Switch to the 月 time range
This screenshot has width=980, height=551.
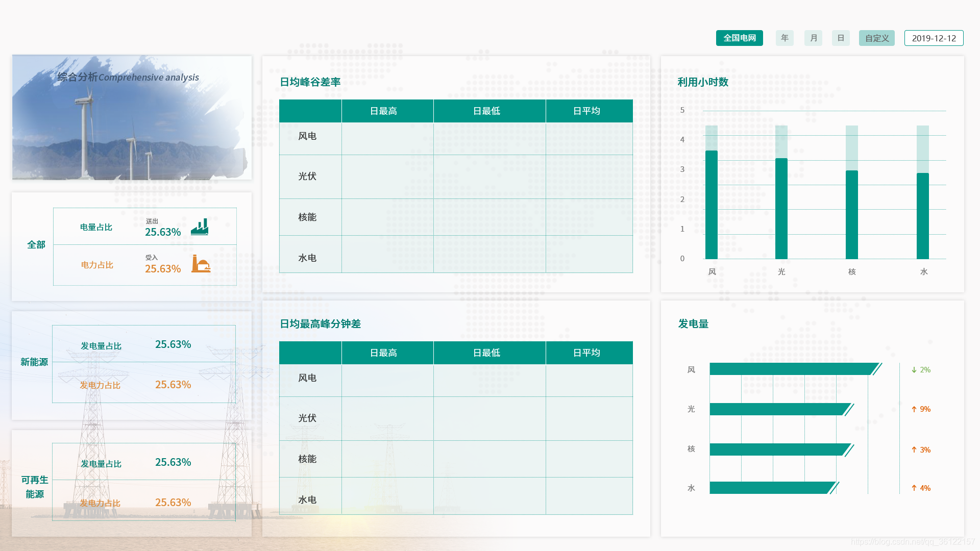(x=814, y=38)
